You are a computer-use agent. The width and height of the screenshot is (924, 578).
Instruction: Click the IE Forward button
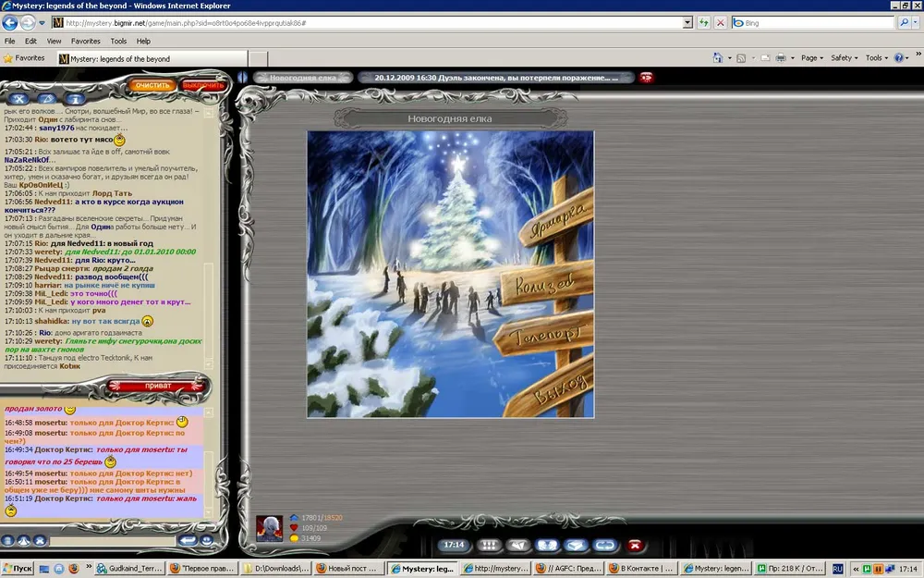tap(28, 22)
